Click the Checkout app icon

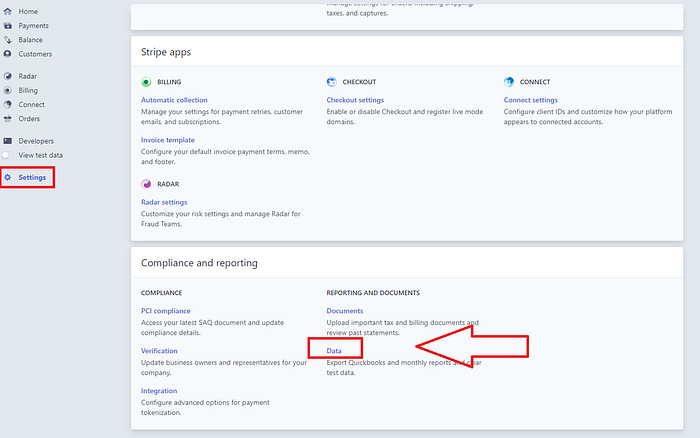pos(332,82)
